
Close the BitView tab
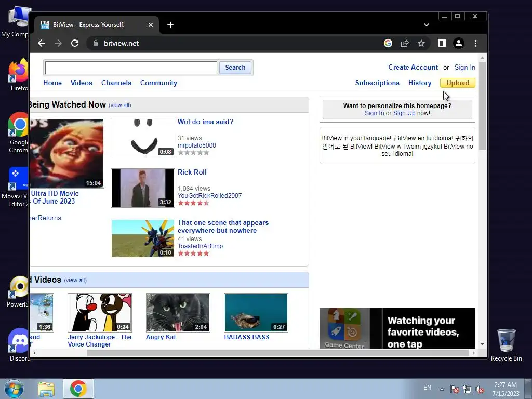(x=151, y=25)
